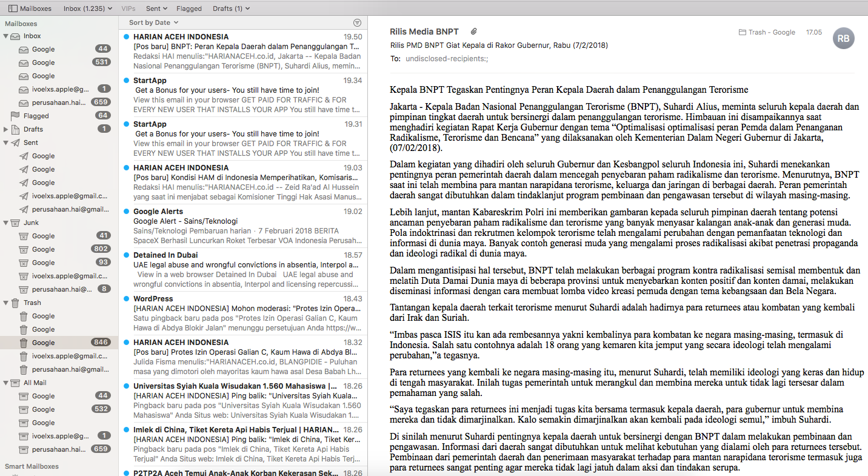Image resolution: width=868 pixels, height=476 pixels.
Task: Open the Sent favorites dropdown
Action: [157, 8]
